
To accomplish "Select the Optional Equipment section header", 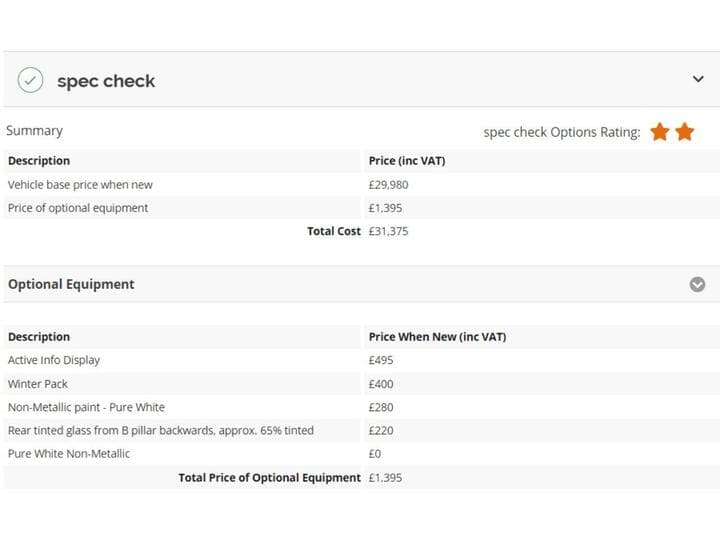I will (360, 284).
